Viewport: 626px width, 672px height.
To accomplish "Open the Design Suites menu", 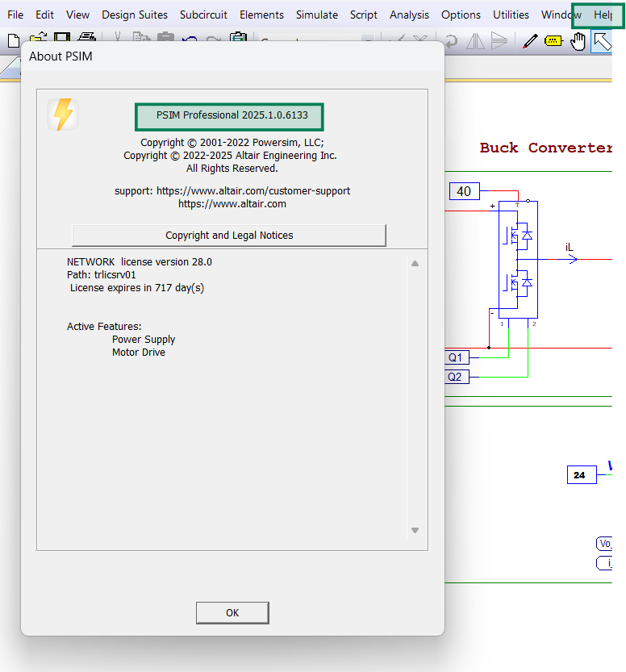I will (x=135, y=15).
